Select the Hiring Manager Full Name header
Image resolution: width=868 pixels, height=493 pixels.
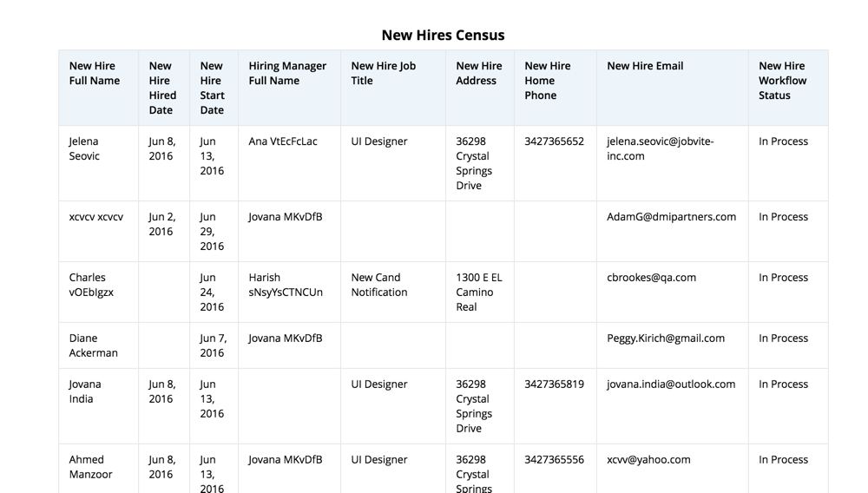tap(287, 73)
